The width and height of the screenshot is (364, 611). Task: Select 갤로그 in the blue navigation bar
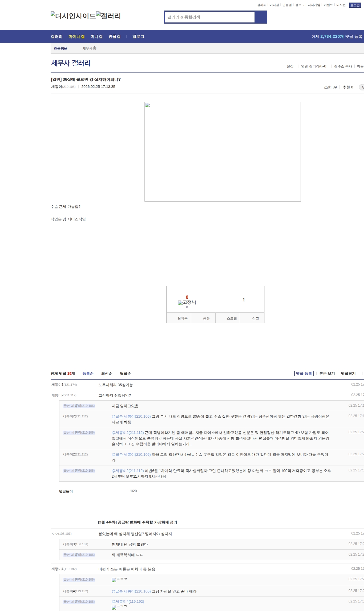tap(138, 37)
